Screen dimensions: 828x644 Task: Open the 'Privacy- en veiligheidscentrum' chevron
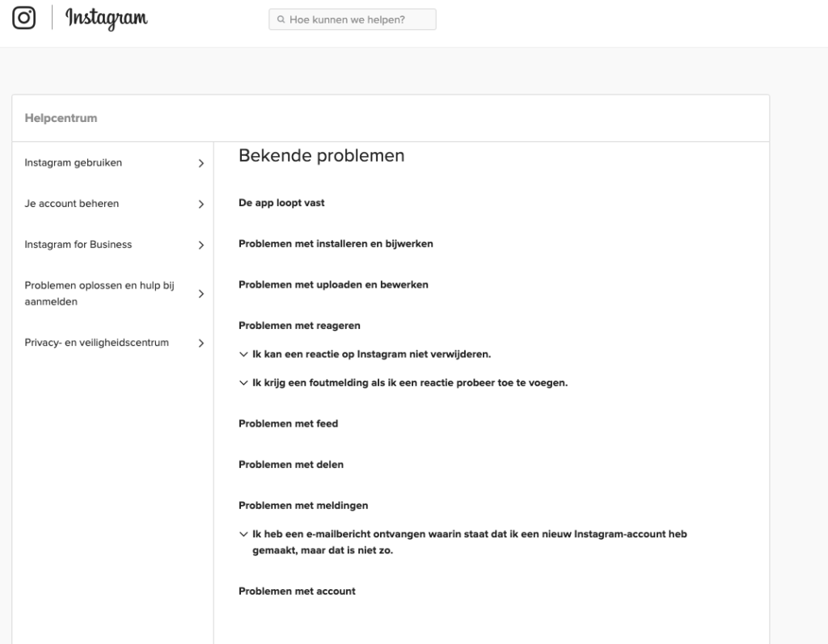point(201,343)
